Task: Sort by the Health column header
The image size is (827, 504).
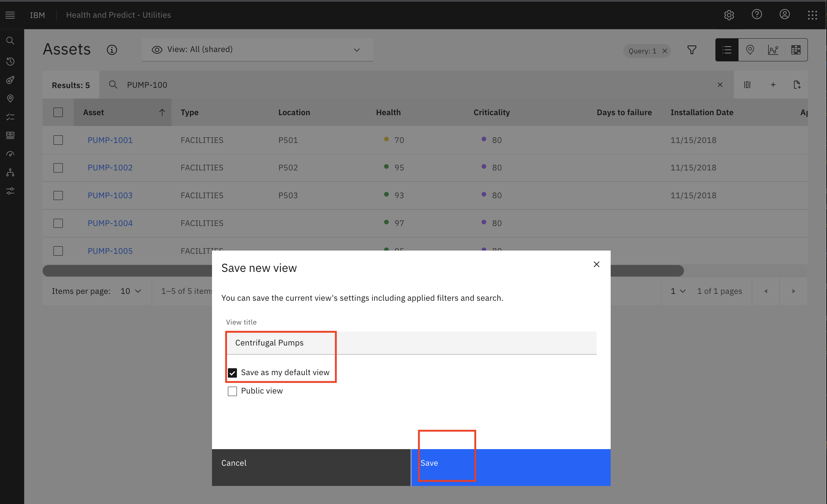Action: click(x=388, y=112)
